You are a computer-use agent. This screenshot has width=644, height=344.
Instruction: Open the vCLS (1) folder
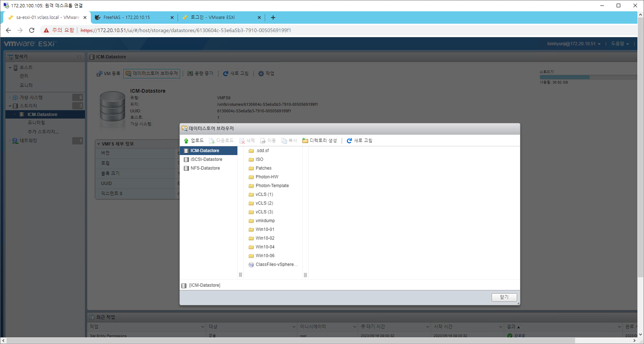point(261,194)
